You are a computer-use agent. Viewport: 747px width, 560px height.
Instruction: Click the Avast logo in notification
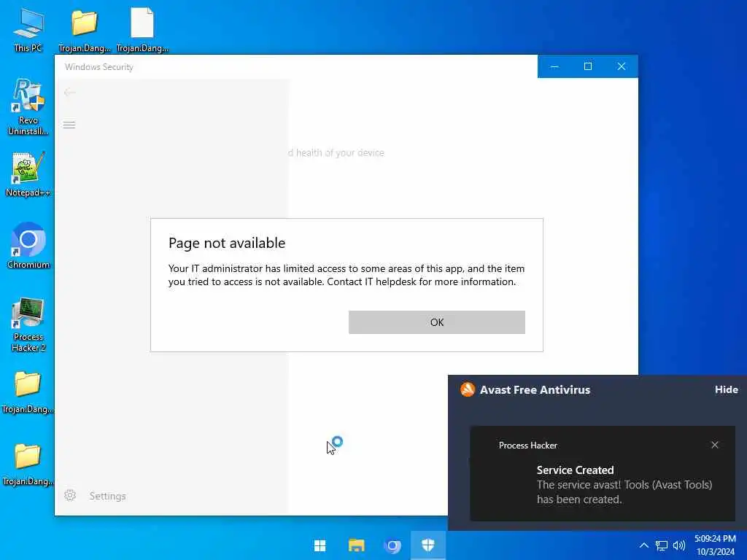click(468, 389)
